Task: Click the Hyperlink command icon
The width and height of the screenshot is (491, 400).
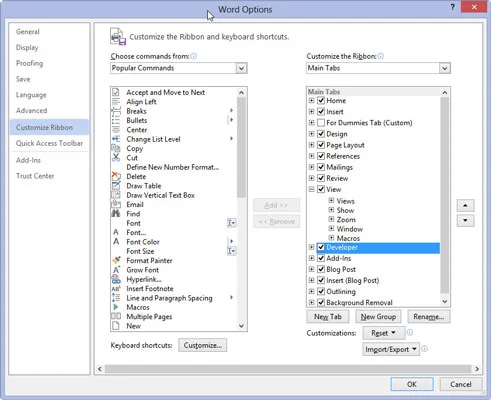Action: coord(116,279)
